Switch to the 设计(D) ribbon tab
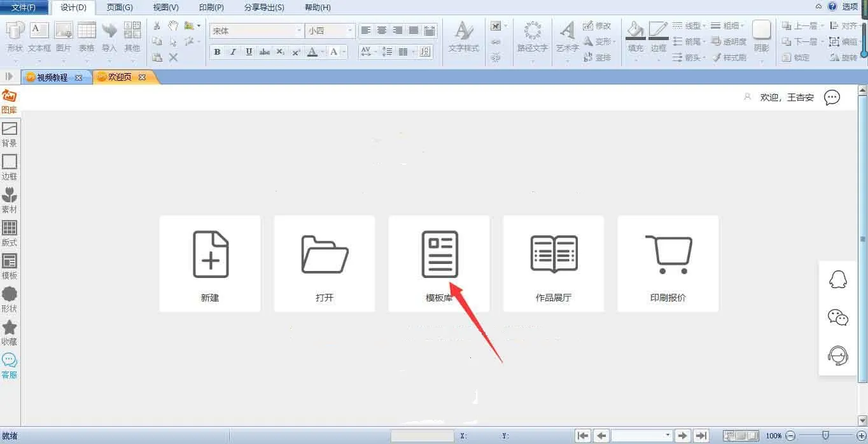This screenshot has height=444, width=868. pos(73,8)
